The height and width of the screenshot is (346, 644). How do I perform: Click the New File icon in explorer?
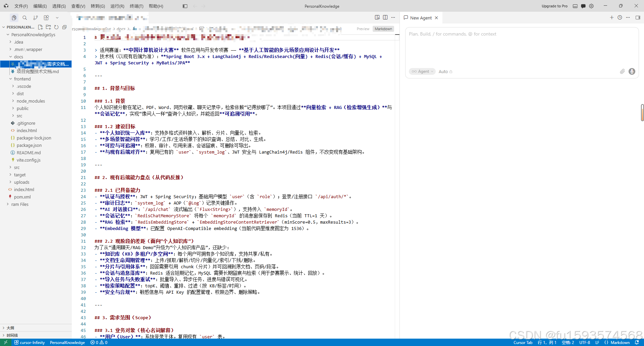pos(40,27)
